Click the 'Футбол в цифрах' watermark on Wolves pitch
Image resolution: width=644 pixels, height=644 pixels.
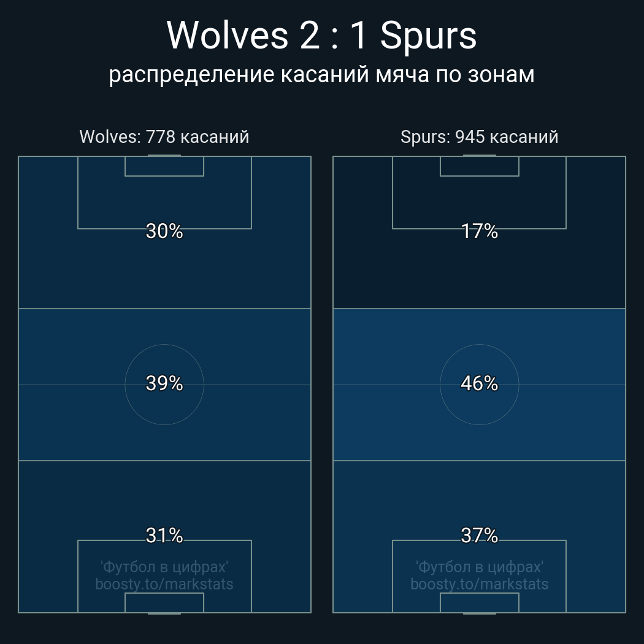click(164, 567)
